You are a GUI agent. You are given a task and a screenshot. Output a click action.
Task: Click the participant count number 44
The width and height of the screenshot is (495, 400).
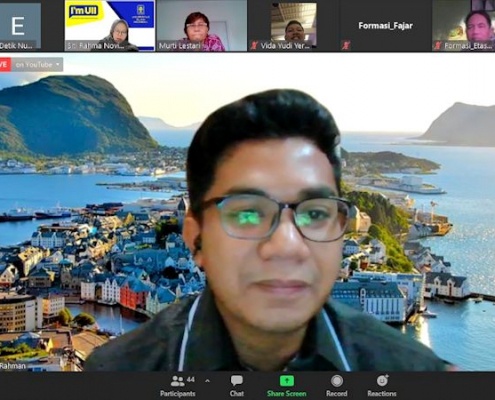pyautogui.click(x=191, y=379)
